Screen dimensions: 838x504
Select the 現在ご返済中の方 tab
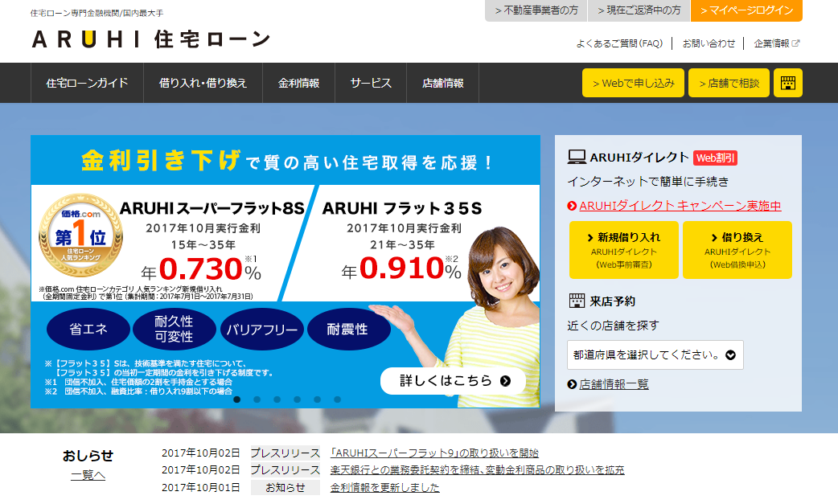[x=639, y=10]
